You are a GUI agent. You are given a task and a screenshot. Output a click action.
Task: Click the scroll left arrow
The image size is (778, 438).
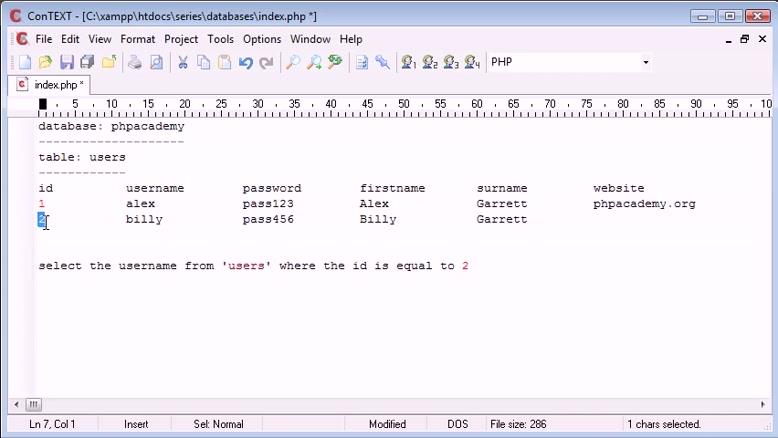coord(16,405)
